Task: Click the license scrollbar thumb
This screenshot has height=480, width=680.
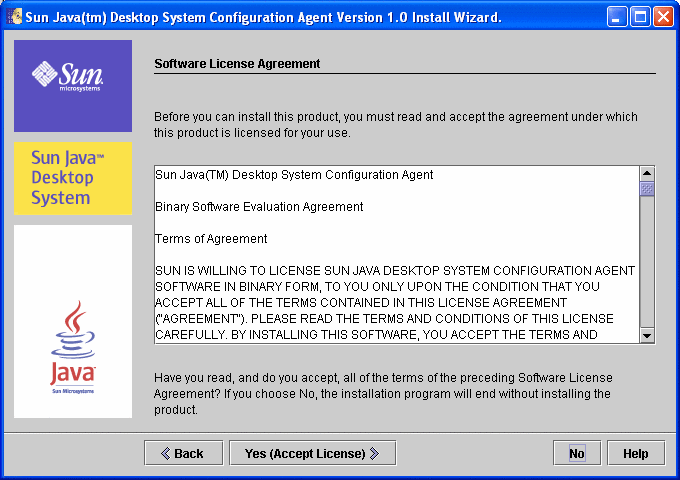Action: click(647, 189)
